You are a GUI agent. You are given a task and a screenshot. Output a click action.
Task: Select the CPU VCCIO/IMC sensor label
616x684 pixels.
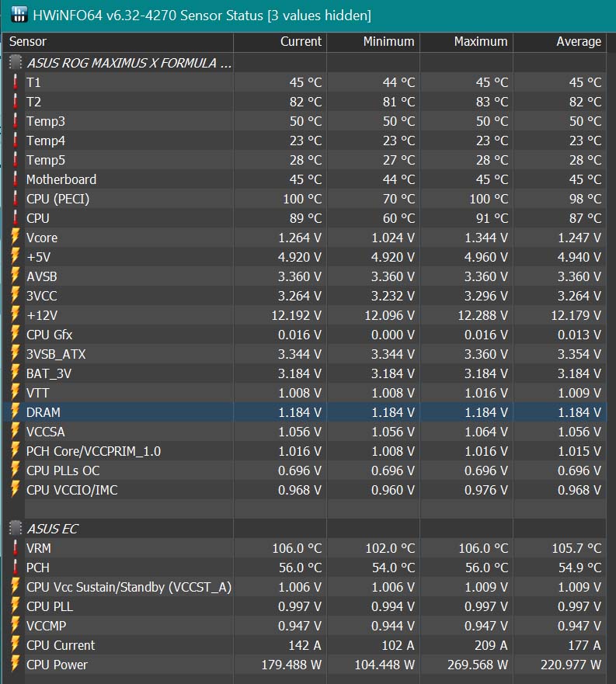72,490
